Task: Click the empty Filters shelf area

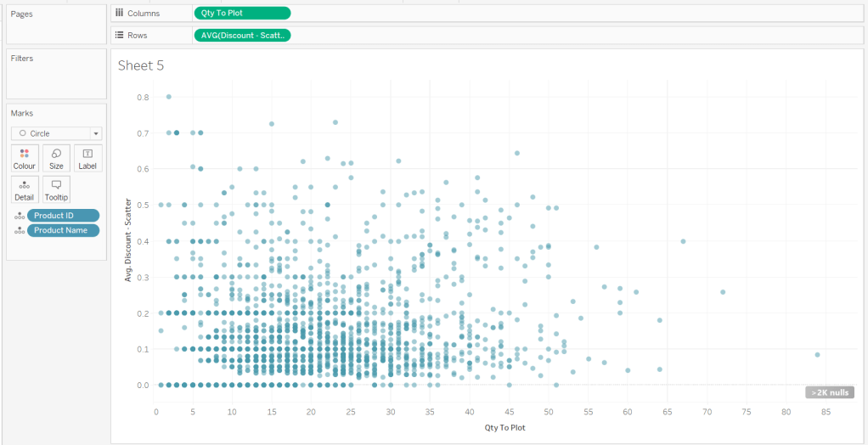Action: (56, 81)
